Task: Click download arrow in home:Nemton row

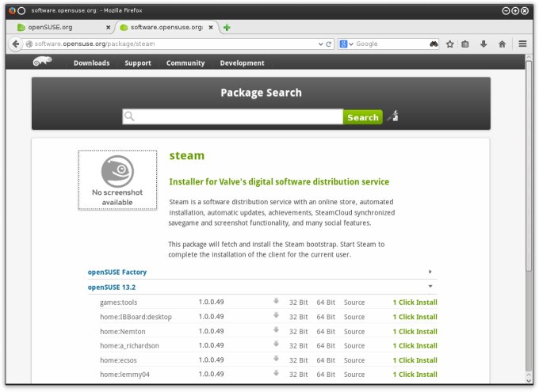Action: [x=276, y=329]
